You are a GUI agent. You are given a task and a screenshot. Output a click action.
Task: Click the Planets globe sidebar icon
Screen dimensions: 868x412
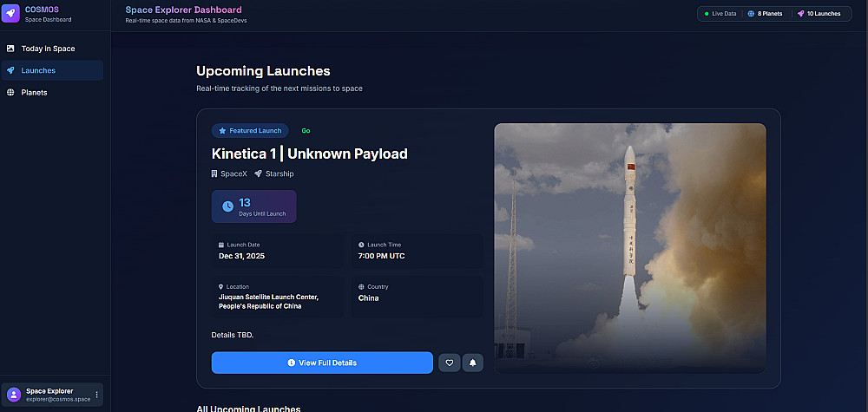pos(10,93)
